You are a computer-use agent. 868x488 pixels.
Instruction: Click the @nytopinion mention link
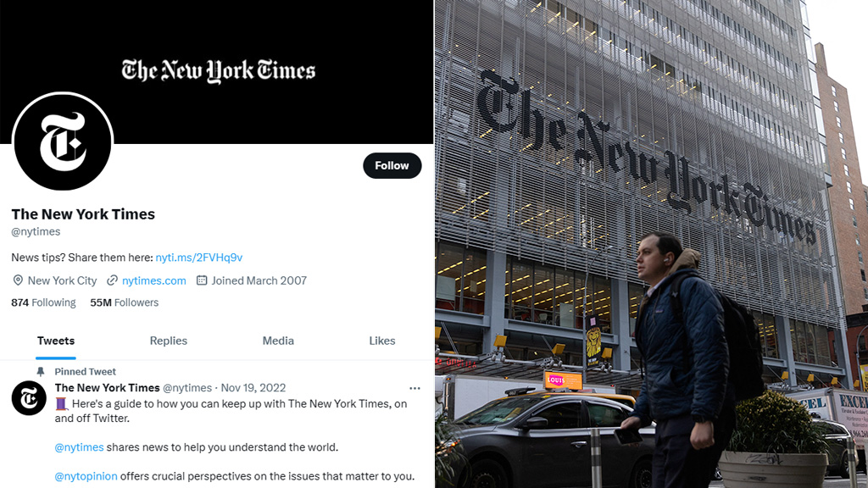(86, 476)
